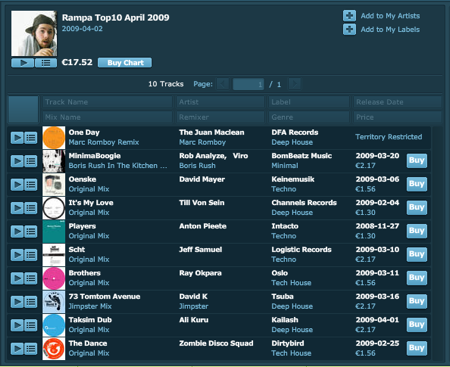The height and width of the screenshot is (367, 450).
Task: Go to previous page arrow
Action: pos(223,84)
